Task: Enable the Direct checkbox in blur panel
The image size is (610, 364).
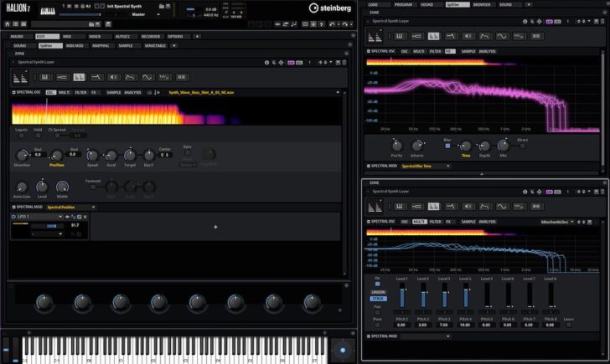Action: 523,146
